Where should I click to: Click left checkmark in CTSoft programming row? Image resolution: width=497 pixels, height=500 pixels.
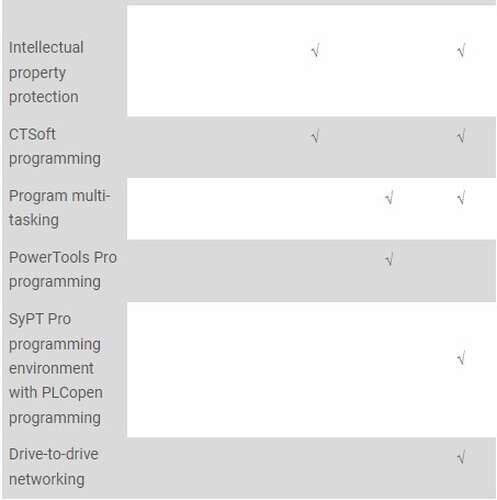coord(315,136)
